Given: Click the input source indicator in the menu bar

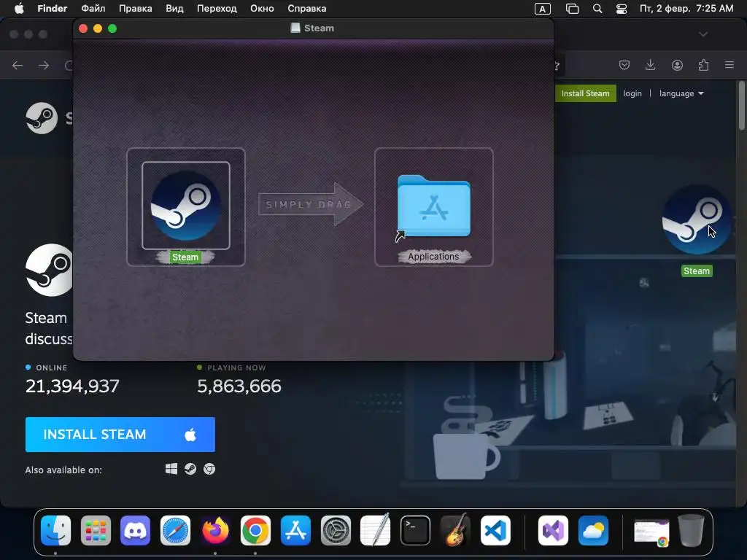Looking at the screenshot, I should pos(543,9).
